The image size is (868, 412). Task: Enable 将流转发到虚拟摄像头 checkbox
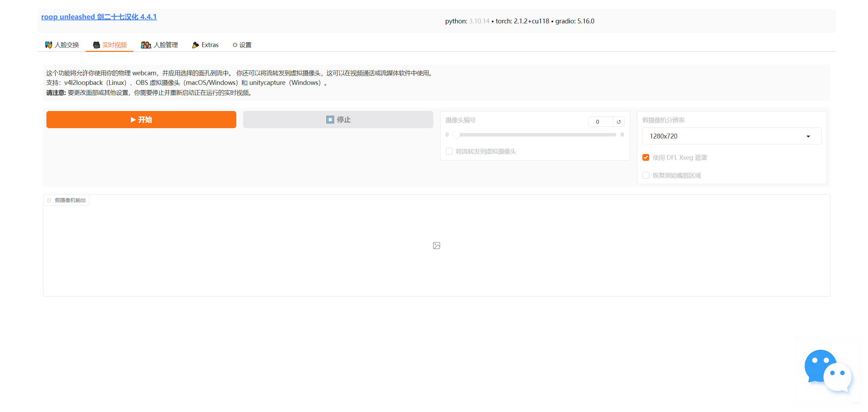tap(449, 151)
